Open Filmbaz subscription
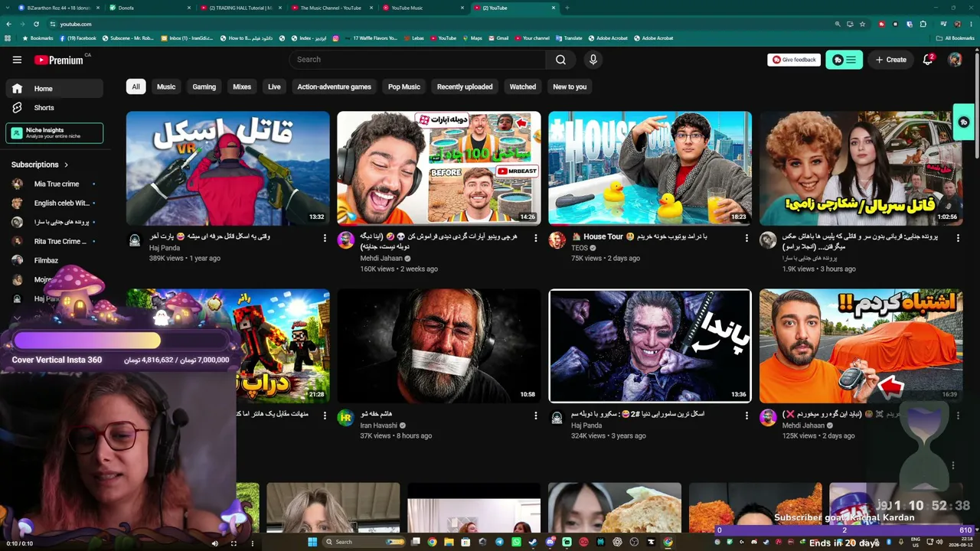This screenshot has width=980, height=551. (54, 260)
